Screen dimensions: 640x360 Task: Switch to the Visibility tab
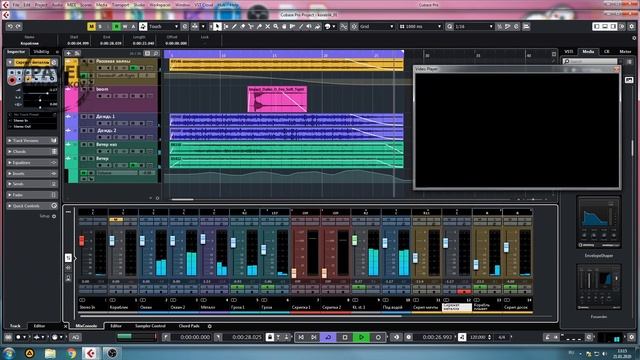click(41, 52)
